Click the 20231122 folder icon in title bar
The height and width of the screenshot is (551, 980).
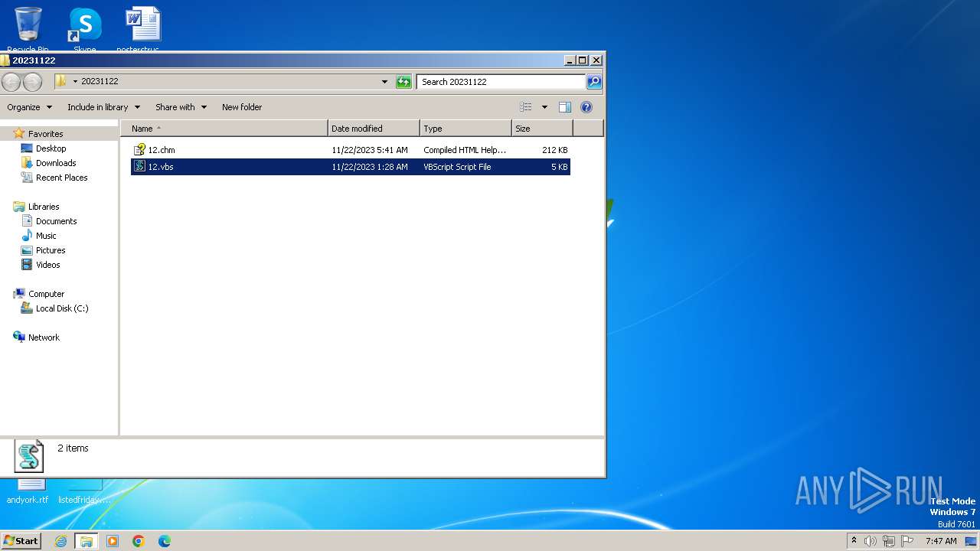(5, 60)
